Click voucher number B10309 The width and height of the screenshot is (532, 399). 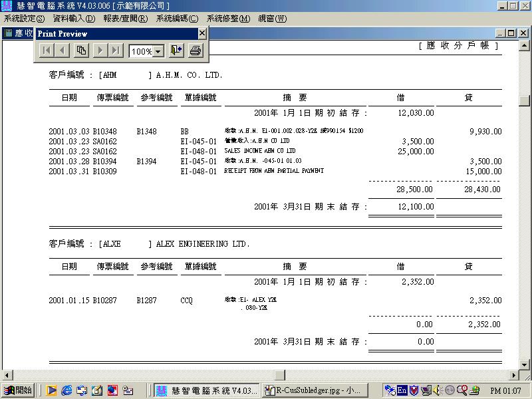point(104,172)
